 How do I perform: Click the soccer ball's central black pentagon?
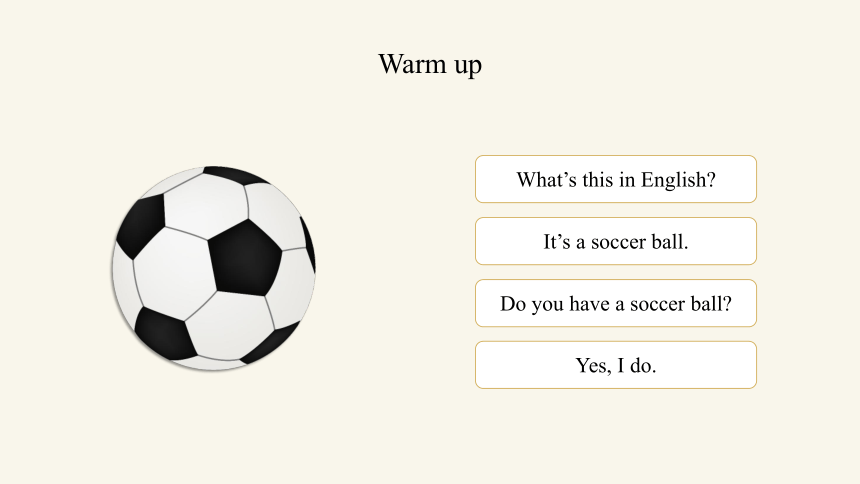pyautogui.click(x=245, y=258)
